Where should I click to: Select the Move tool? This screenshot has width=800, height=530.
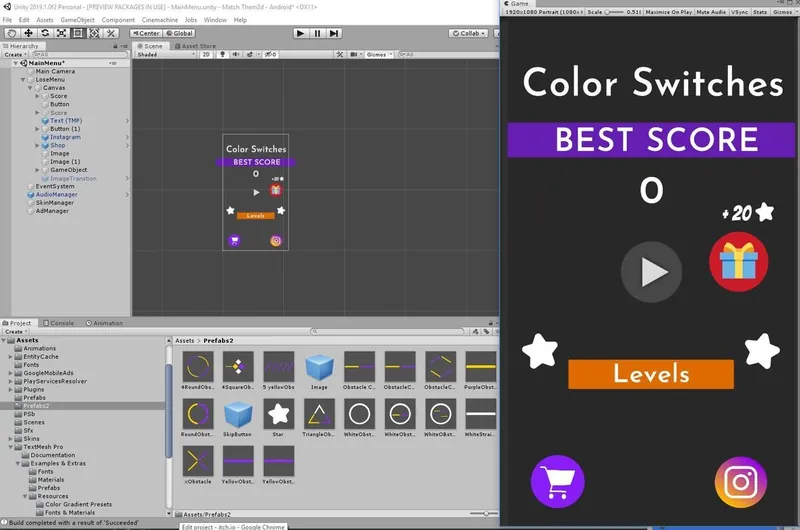click(29, 33)
